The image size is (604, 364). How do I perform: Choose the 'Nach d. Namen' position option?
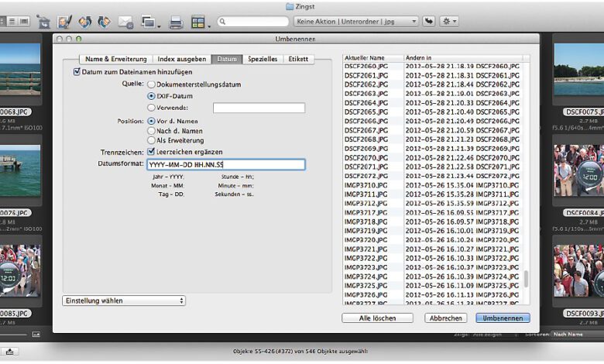tap(152, 131)
